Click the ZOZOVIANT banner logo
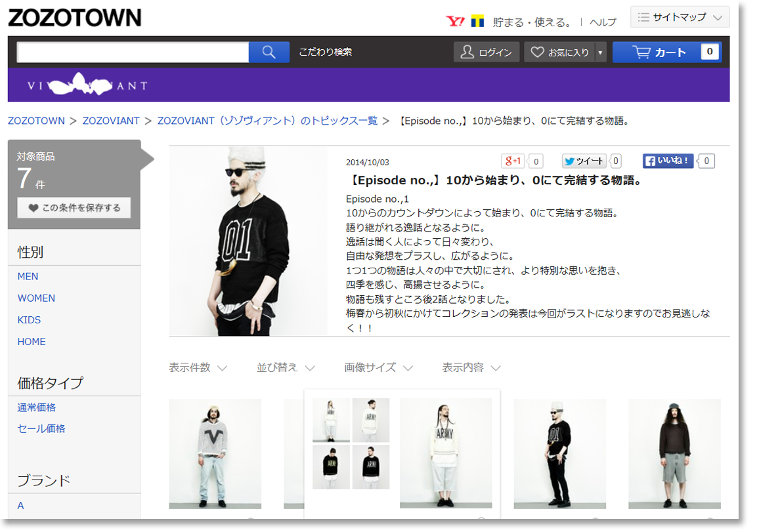 [87, 85]
